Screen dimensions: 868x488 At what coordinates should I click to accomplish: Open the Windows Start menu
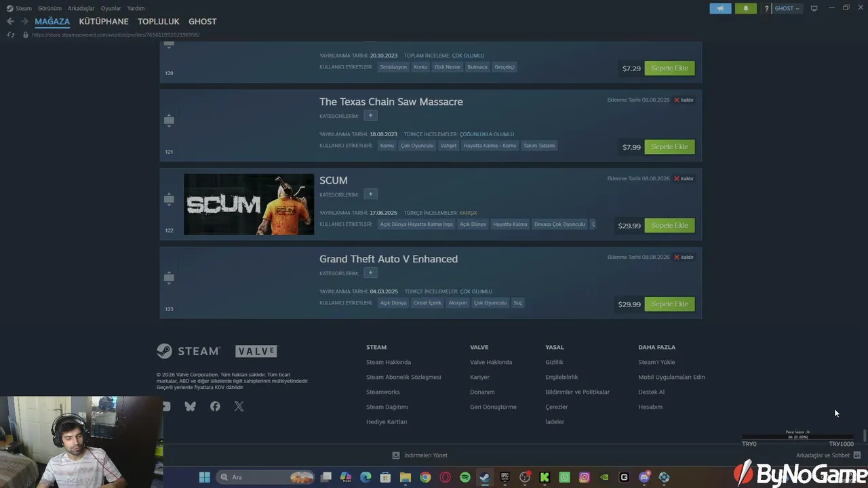point(204,477)
